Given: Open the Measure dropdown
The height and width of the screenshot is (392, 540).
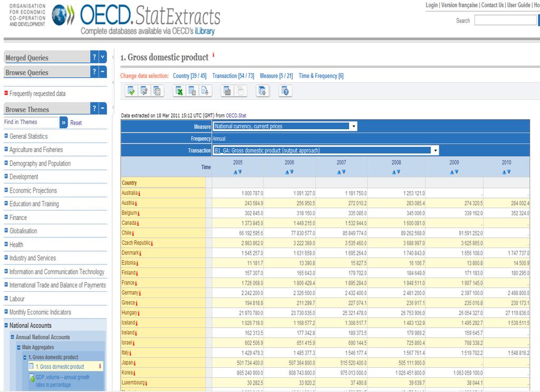Looking at the screenshot, I should pyautogui.click(x=285, y=127).
